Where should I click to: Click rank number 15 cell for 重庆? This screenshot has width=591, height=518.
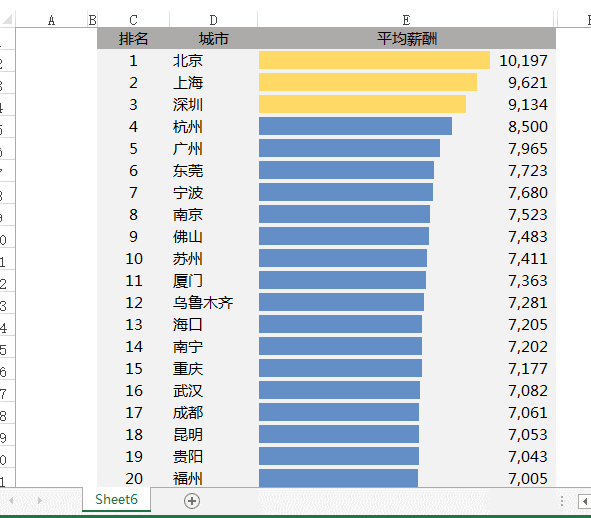pyautogui.click(x=133, y=368)
